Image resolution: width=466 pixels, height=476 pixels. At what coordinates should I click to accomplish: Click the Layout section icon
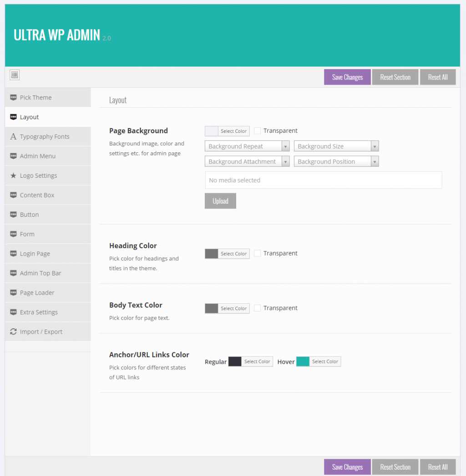12,117
